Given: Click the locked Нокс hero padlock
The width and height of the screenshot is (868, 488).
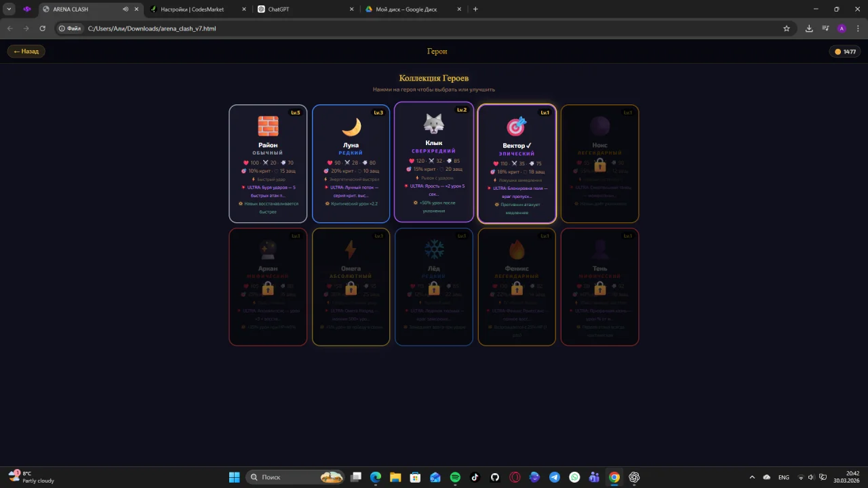Looking at the screenshot, I should (x=599, y=165).
